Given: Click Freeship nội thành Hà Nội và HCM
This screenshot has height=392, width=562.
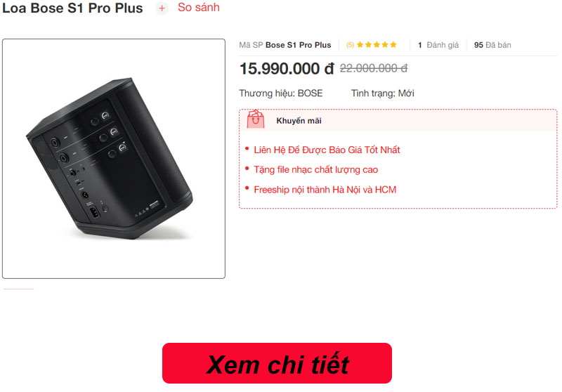Looking at the screenshot, I should tap(325, 190).
